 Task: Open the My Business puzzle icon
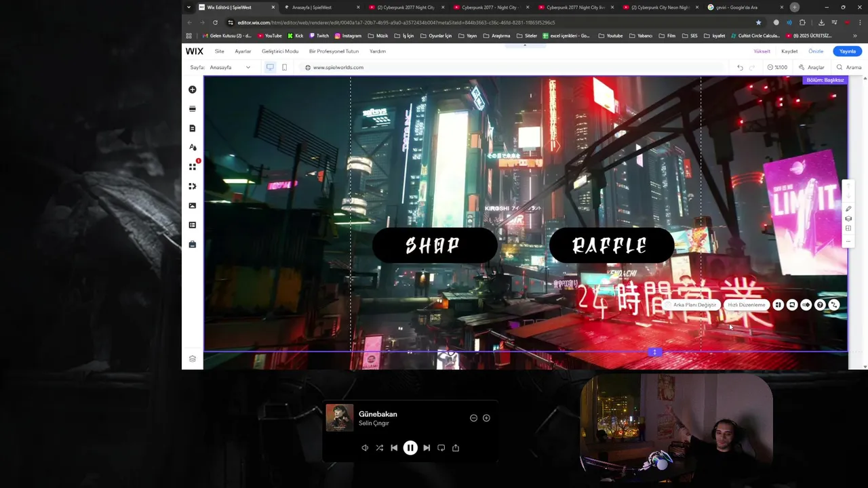click(193, 186)
